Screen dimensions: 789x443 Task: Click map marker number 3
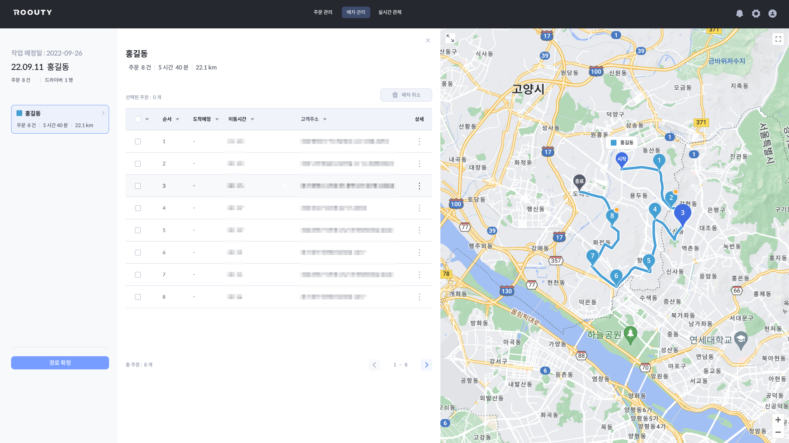682,213
